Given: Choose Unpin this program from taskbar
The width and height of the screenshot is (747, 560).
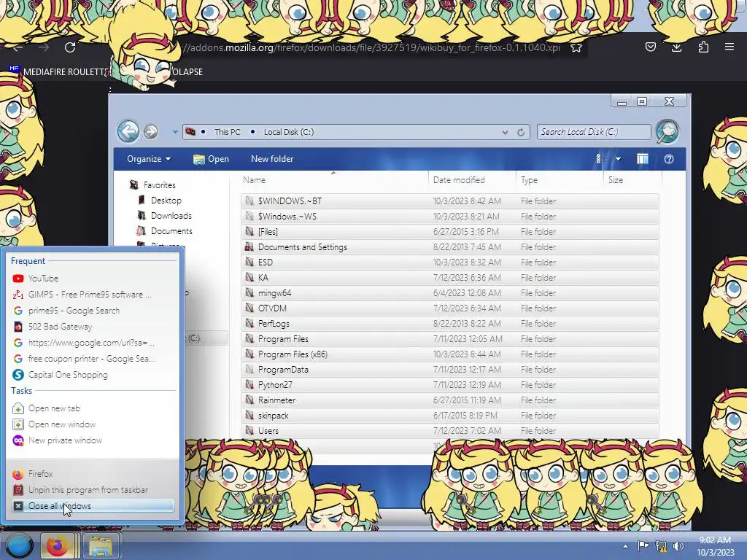Looking at the screenshot, I should tap(93, 490).
